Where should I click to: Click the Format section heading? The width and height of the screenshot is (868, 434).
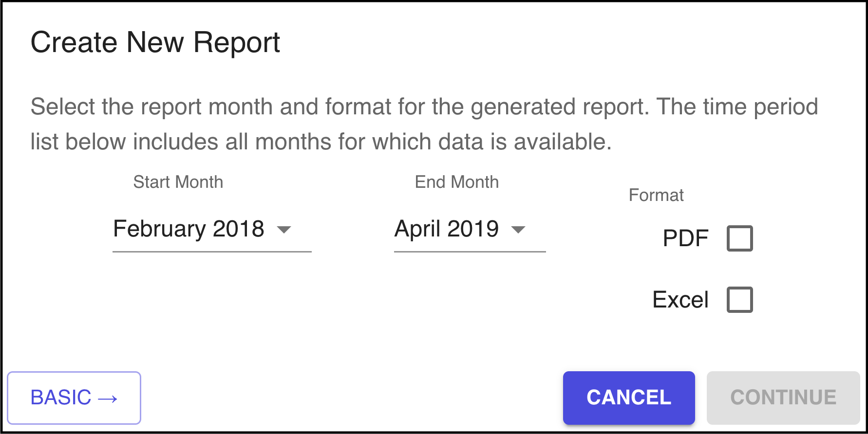[x=656, y=195]
